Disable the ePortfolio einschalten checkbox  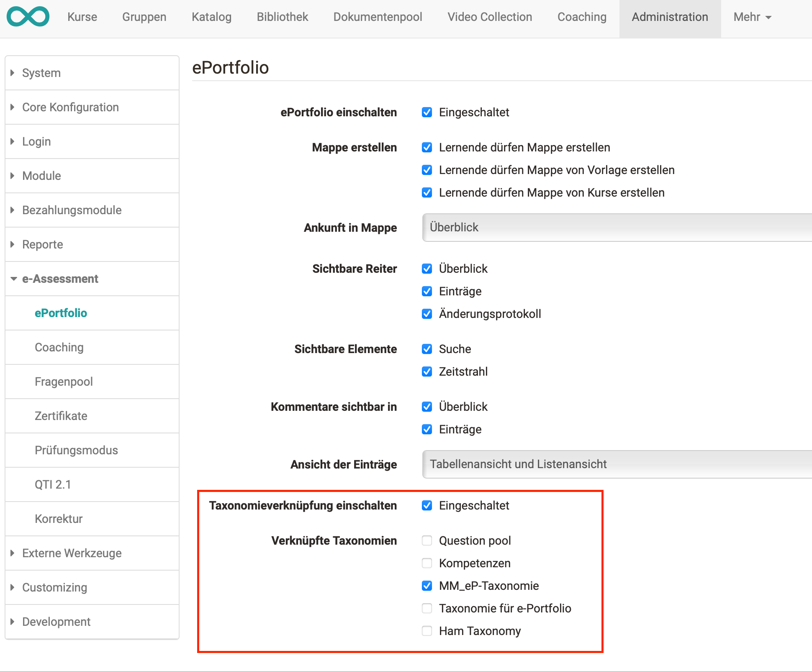pos(427,112)
